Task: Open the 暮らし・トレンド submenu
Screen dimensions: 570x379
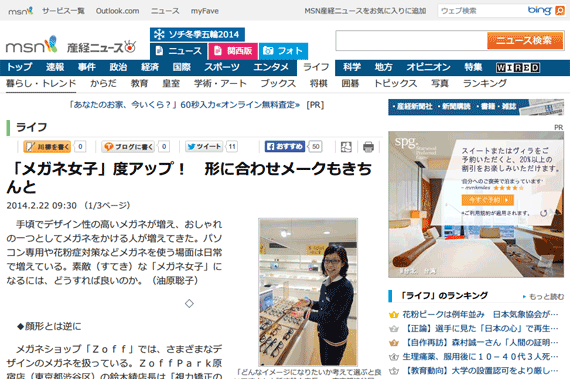Action: (41, 84)
